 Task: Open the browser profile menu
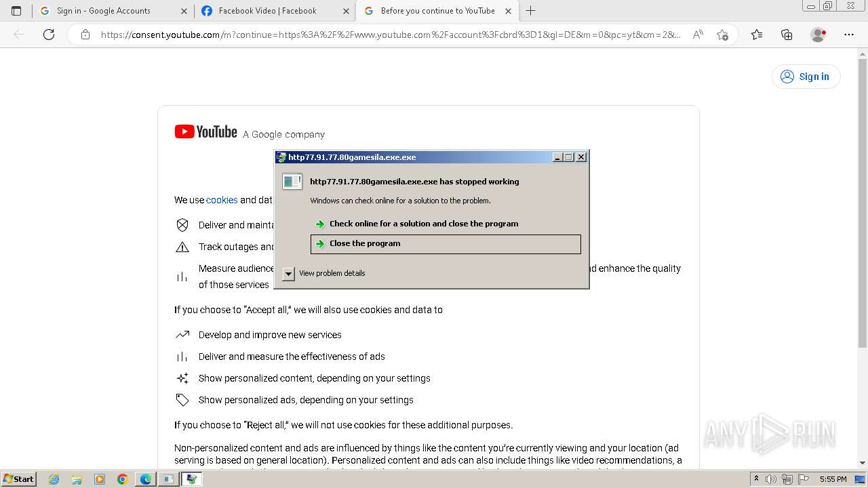pos(818,35)
